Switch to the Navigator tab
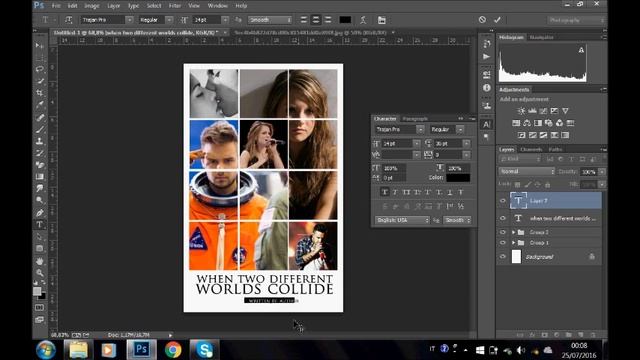Screen dimensions: 640x360 point(541,37)
